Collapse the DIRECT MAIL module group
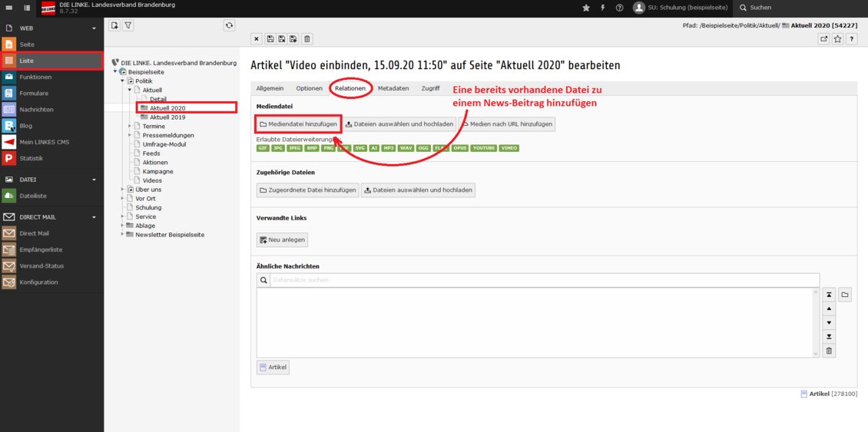 pos(94,217)
